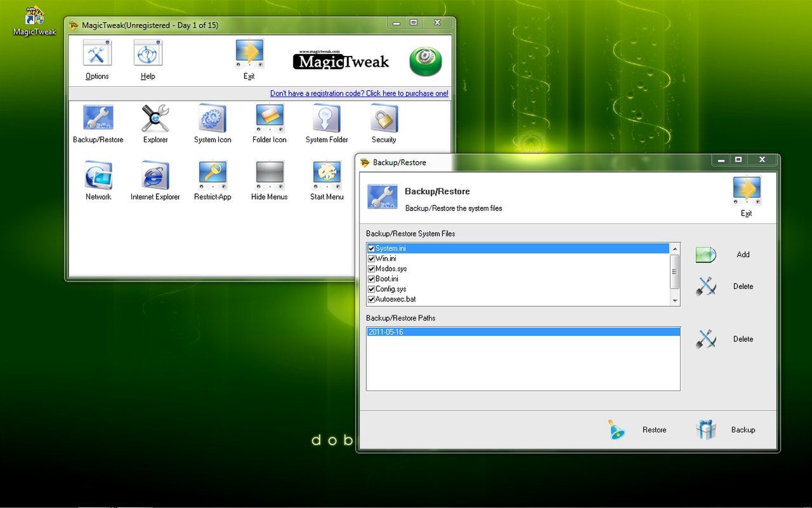Viewport: 812px width, 508px height.
Task: Click Delete label for system files
Action: pos(743,286)
